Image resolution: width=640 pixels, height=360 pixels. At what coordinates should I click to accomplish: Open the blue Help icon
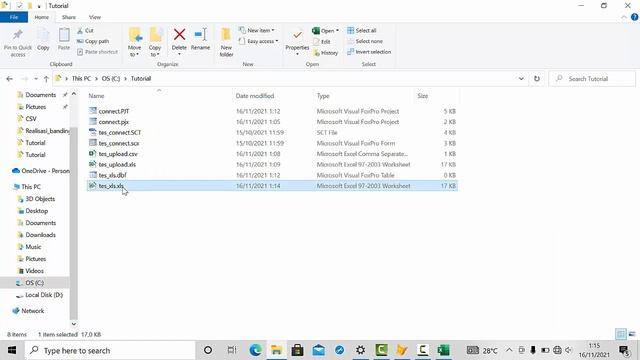coord(634,17)
